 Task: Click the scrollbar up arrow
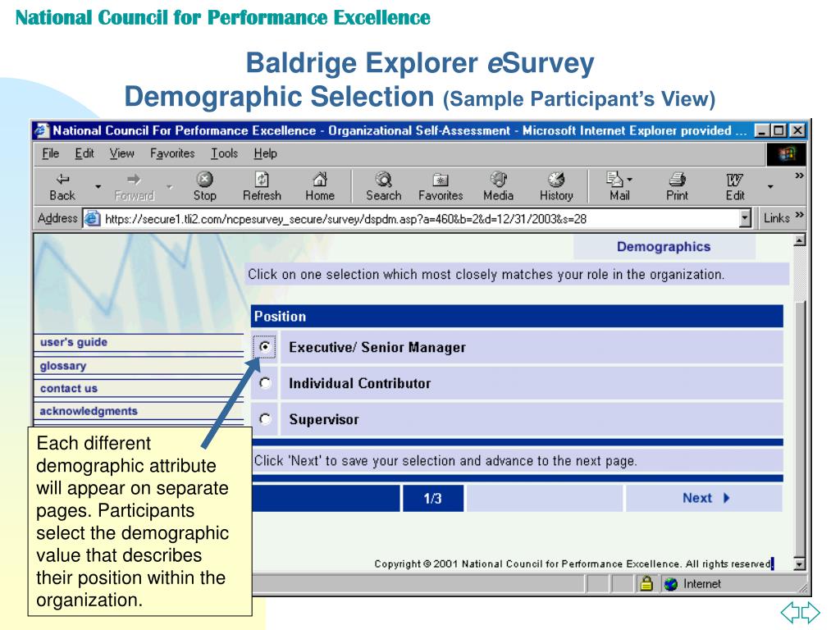799,240
